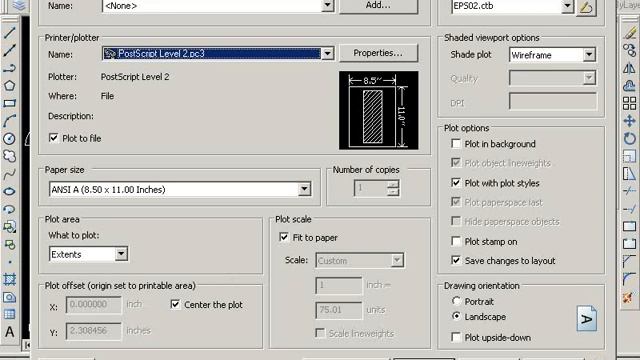Select the Scale tool

[630, 156]
